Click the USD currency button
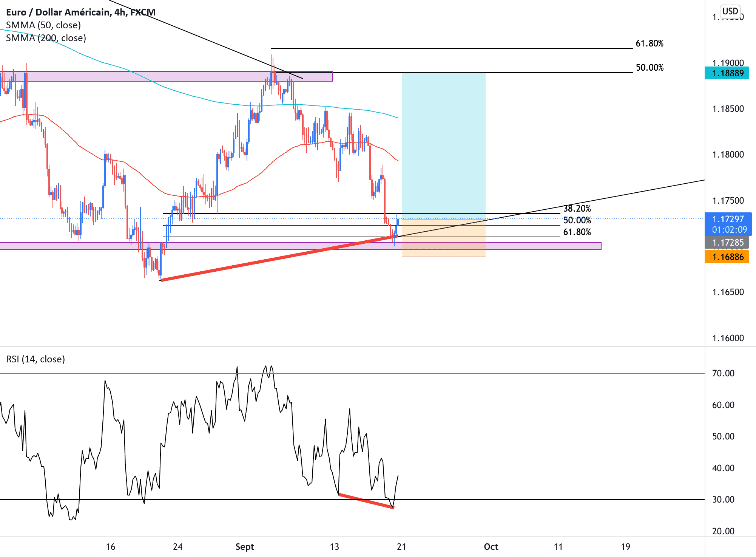 [730, 11]
